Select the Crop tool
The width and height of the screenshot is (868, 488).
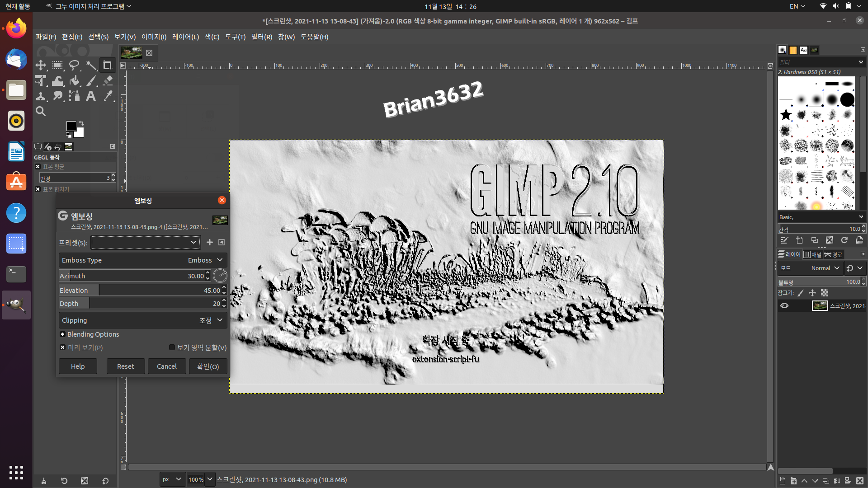click(x=107, y=65)
